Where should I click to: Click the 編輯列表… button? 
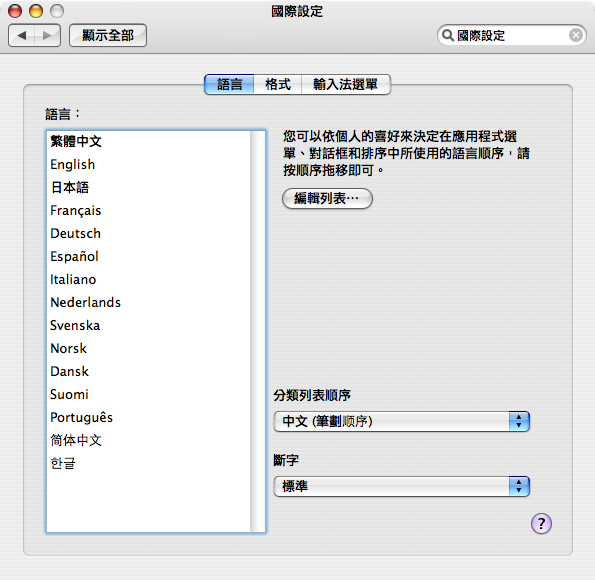pyautogui.click(x=327, y=198)
